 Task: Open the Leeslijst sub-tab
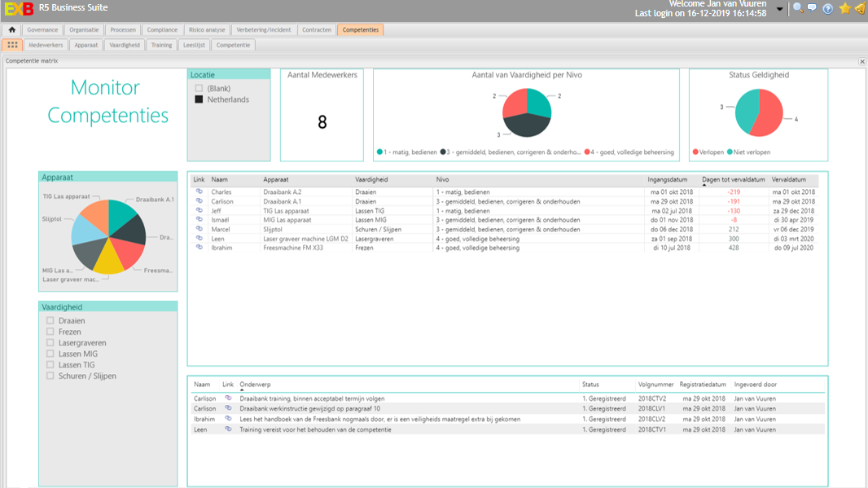pos(194,45)
